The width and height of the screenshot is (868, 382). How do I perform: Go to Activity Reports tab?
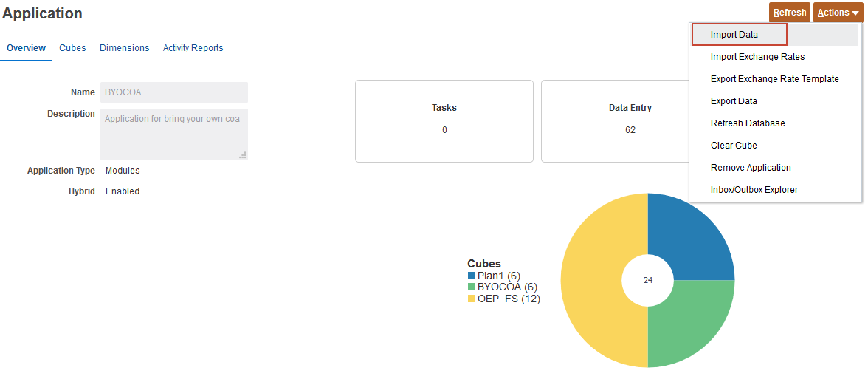point(193,48)
